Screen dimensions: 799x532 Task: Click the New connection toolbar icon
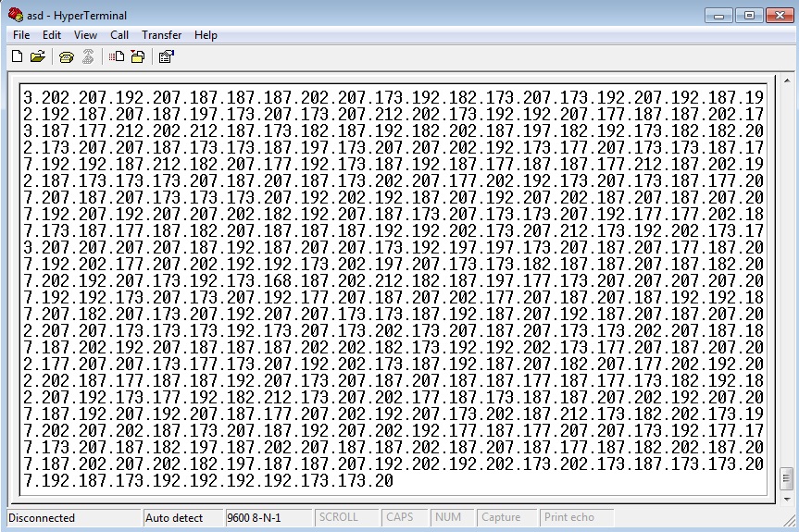[17, 56]
